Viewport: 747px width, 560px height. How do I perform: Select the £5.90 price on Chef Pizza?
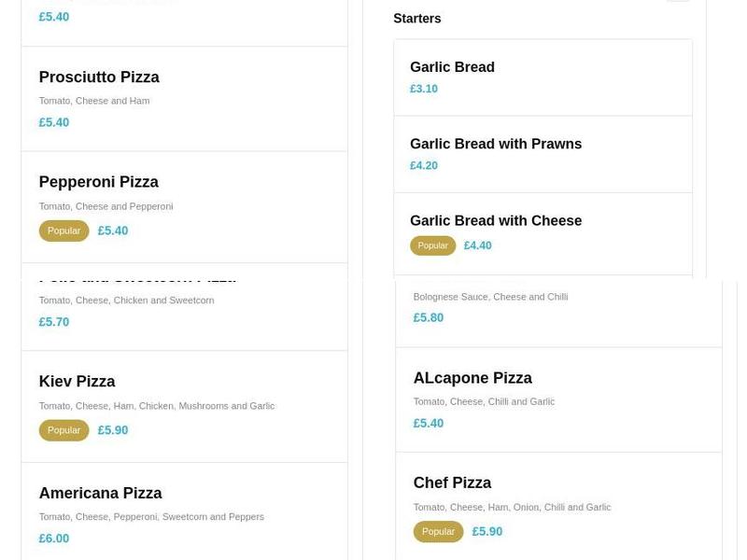486,531
